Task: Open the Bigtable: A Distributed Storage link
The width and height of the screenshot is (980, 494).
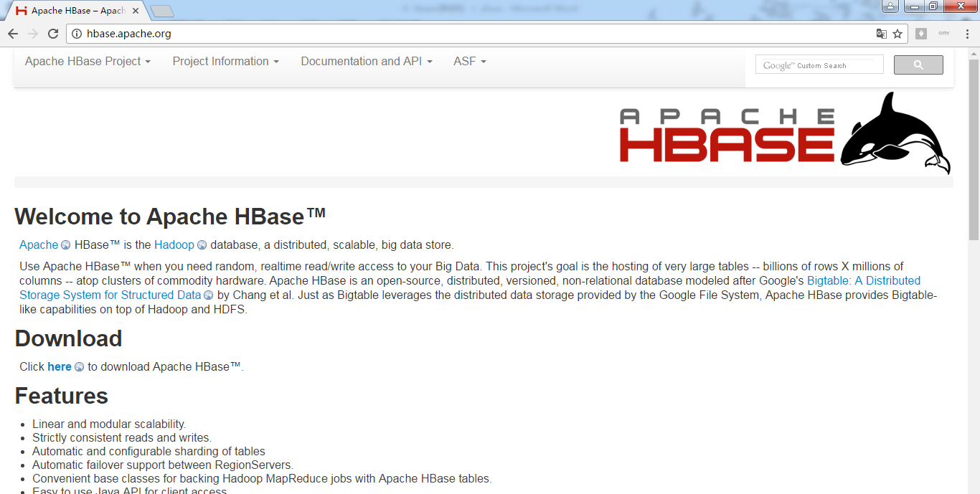Action: [x=864, y=281]
